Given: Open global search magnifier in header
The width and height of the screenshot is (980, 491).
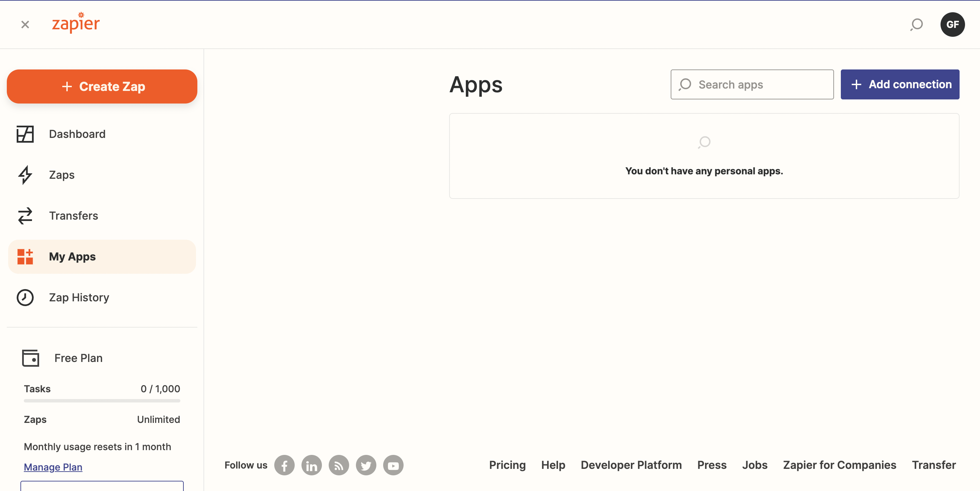Looking at the screenshot, I should 916,25.
